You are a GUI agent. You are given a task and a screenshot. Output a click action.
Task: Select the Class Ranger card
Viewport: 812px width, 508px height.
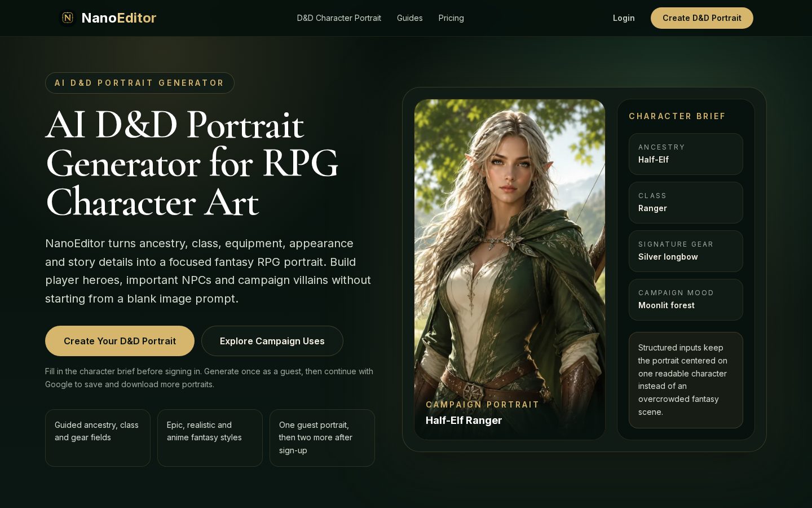click(x=686, y=203)
